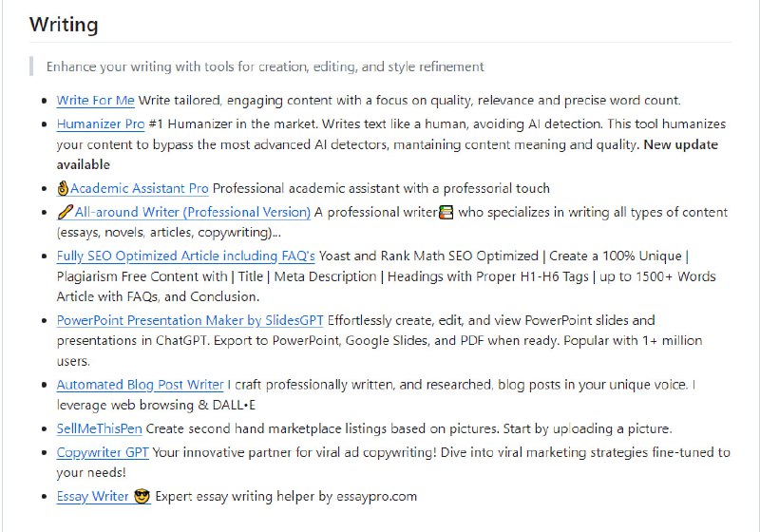Open the Copywriter GPT link
Image resolution: width=760 pixels, height=532 pixels.
(103, 452)
